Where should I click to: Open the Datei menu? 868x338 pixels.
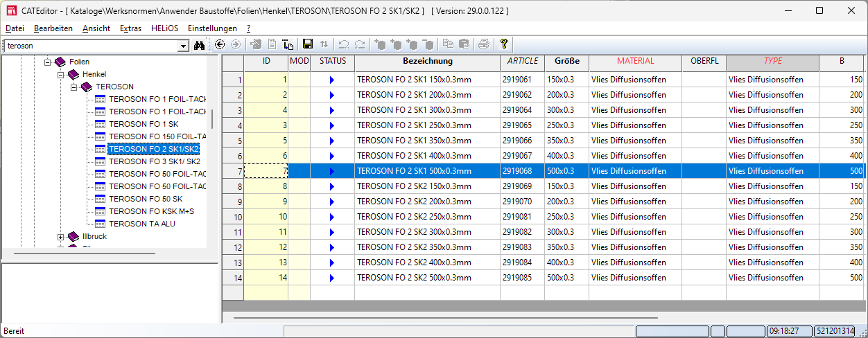15,28
